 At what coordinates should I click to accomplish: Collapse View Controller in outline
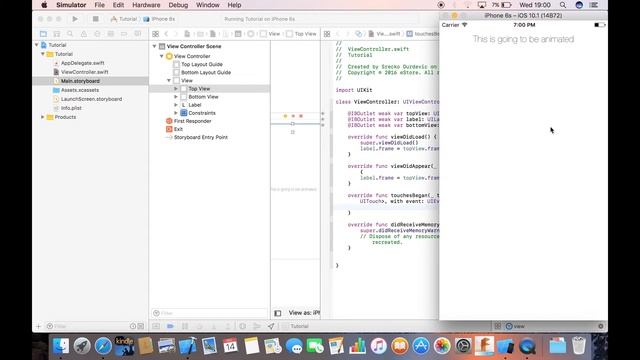(162, 56)
